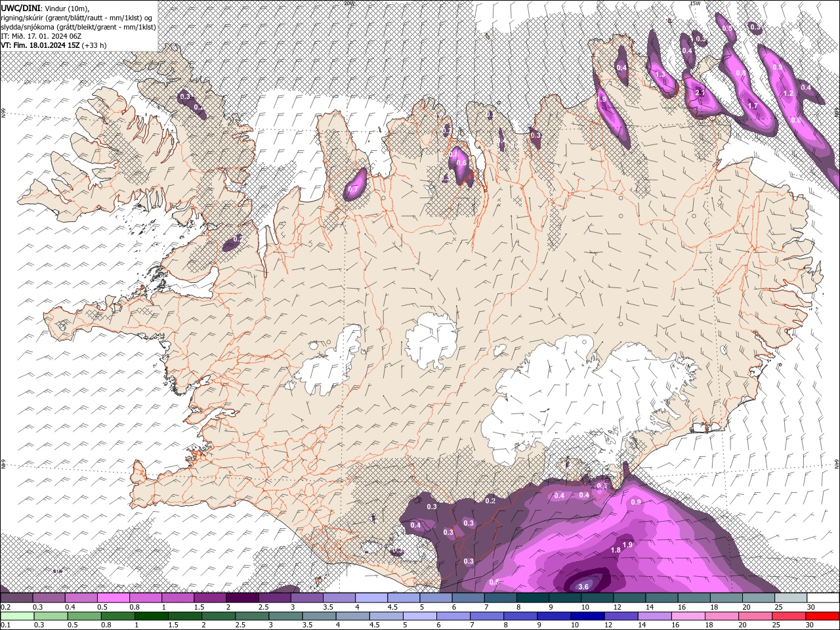Click the 15W longitude label at top edge
The width and height of the screenshot is (840, 630).
(695, 3)
